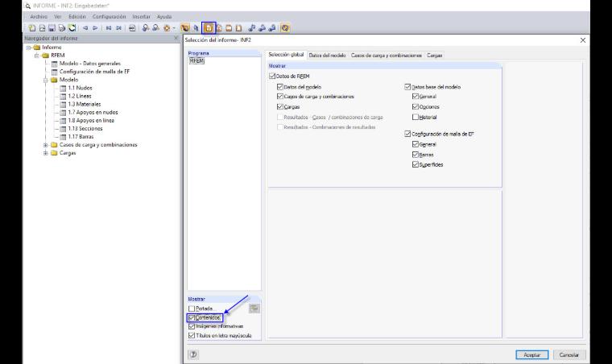Collapse the Informe root tree node

click(28, 48)
